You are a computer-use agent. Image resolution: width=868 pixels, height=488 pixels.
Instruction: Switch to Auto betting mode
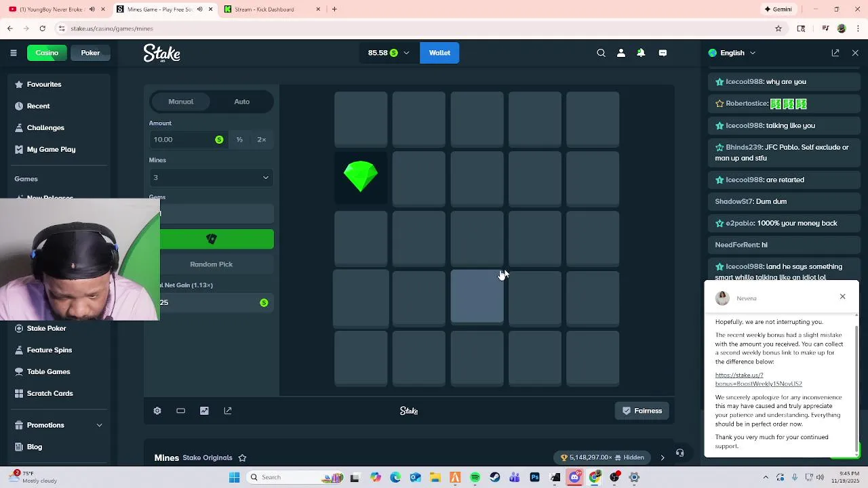[x=242, y=102]
